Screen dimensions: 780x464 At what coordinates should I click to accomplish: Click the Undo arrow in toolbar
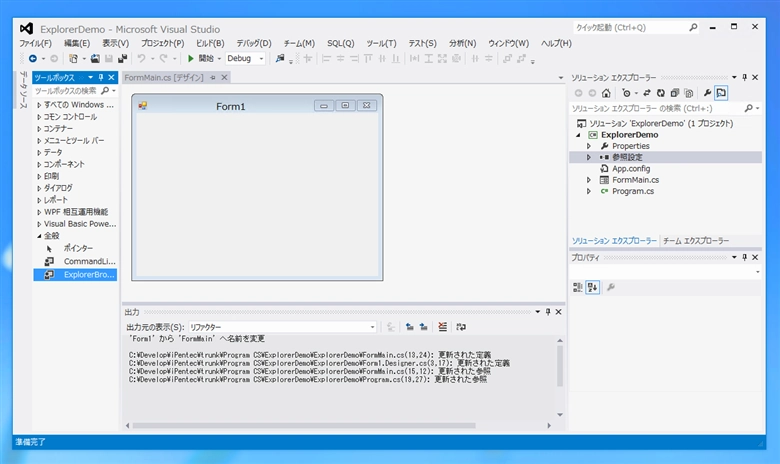[x=142, y=59]
